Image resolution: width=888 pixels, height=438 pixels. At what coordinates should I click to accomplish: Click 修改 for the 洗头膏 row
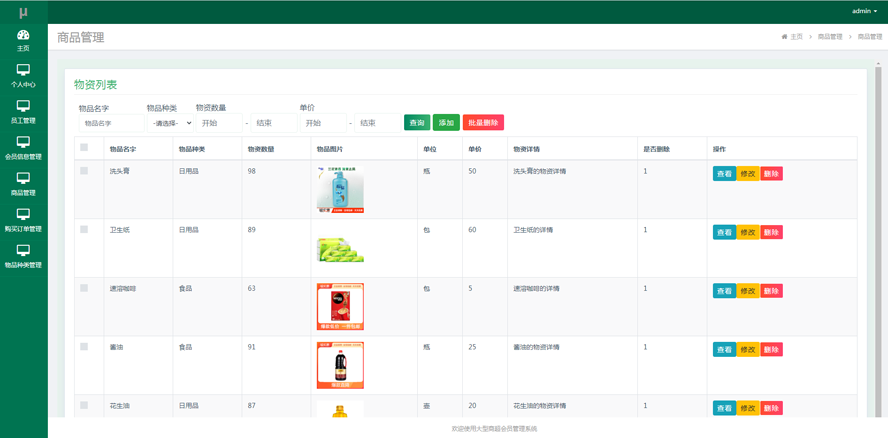tap(748, 174)
